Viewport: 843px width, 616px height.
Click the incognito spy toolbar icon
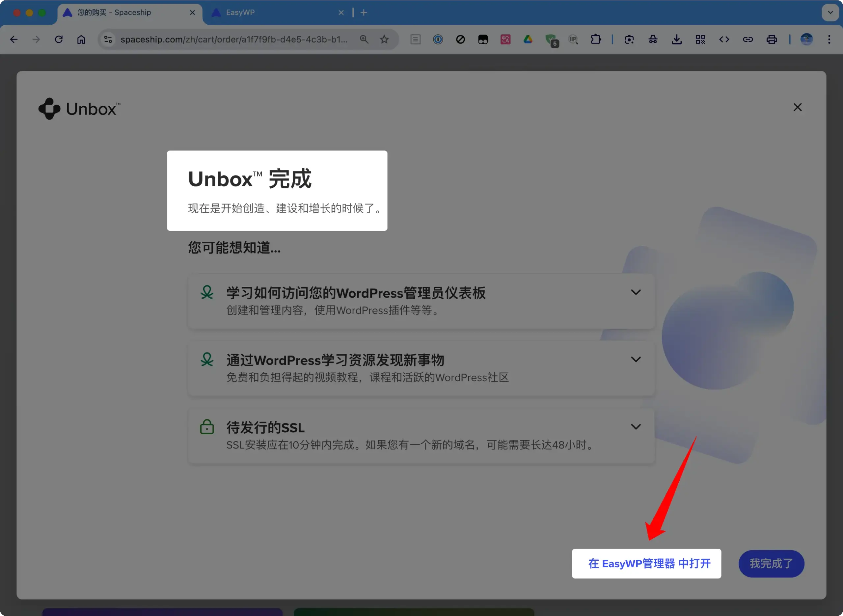653,40
